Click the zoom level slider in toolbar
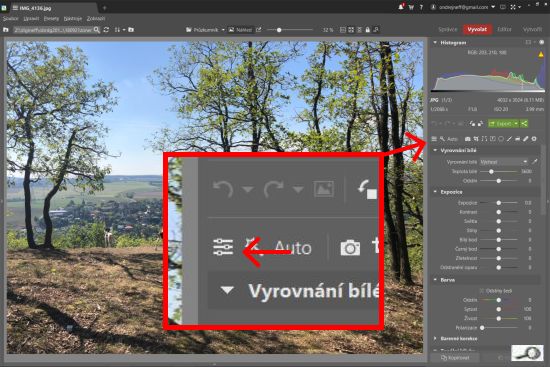This screenshot has width=550, height=367. pyautogui.click(x=290, y=30)
